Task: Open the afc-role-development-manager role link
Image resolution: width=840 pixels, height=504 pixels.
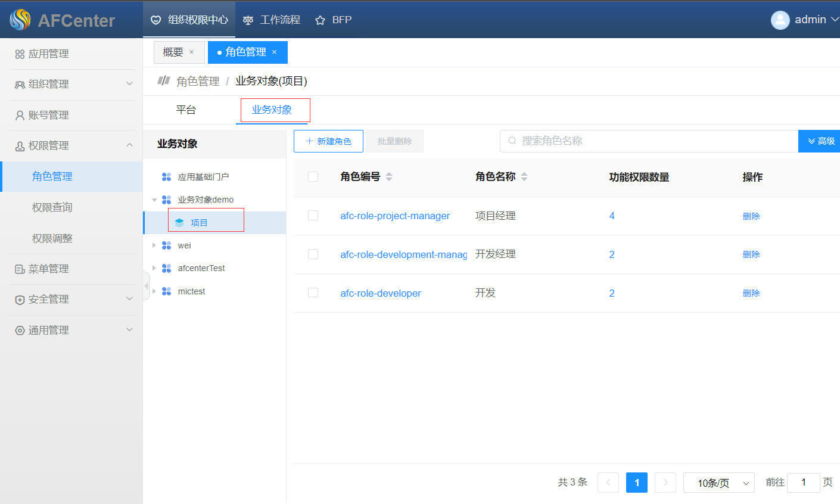Action: 403,254
